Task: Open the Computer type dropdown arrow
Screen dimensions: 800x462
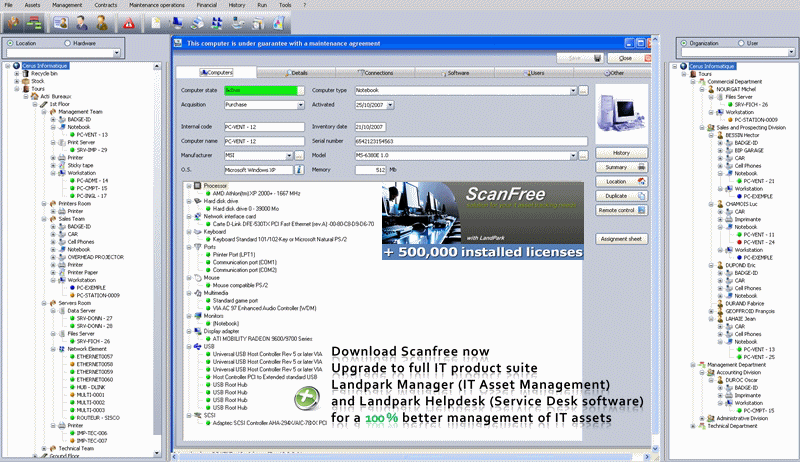Action: 573,90
